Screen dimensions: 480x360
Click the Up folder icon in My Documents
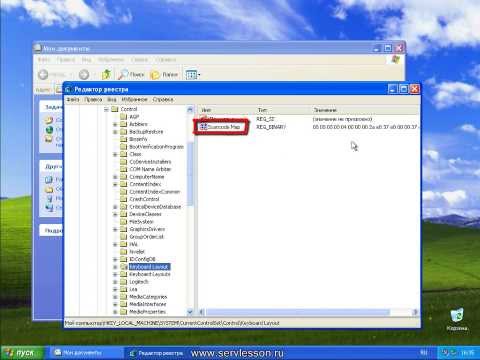click(x=106, y=74)
